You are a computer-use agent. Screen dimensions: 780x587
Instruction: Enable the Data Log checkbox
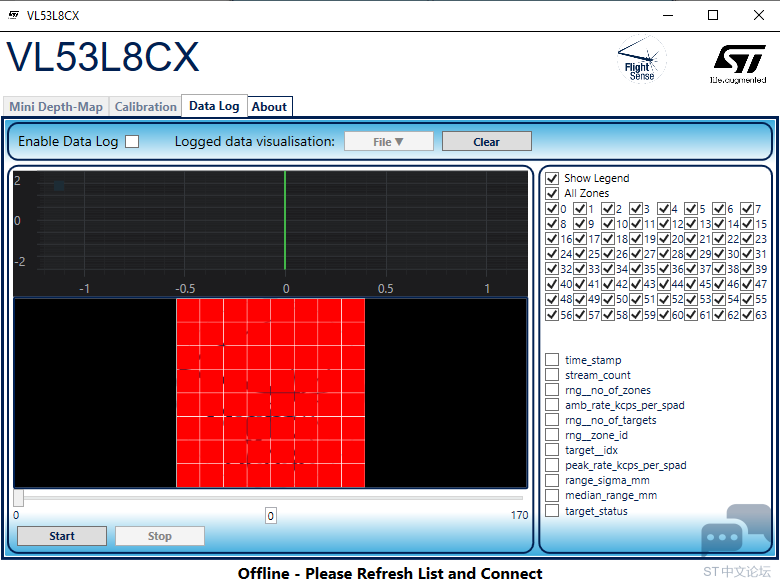coord(132,142)
